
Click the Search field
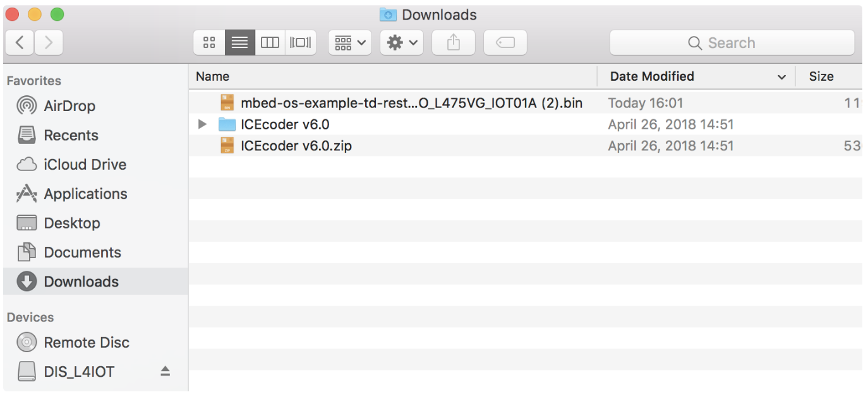pyautogui.click(x=732, y=43)
